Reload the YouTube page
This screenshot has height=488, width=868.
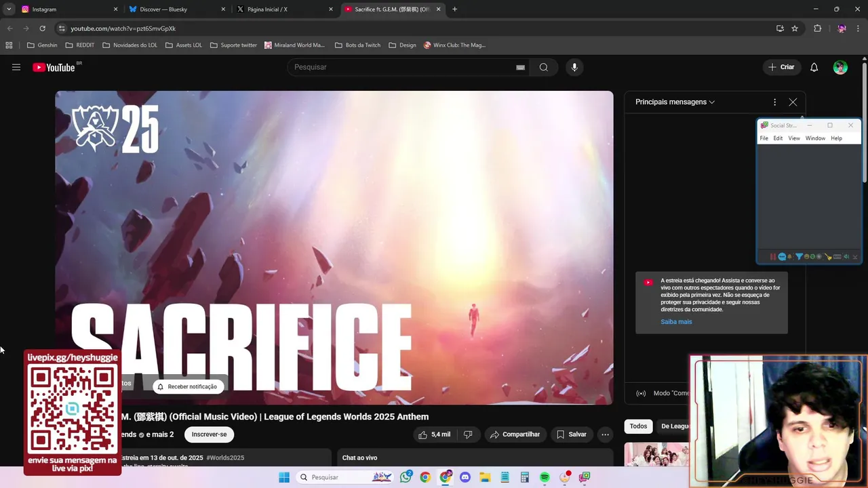(42, 28)
